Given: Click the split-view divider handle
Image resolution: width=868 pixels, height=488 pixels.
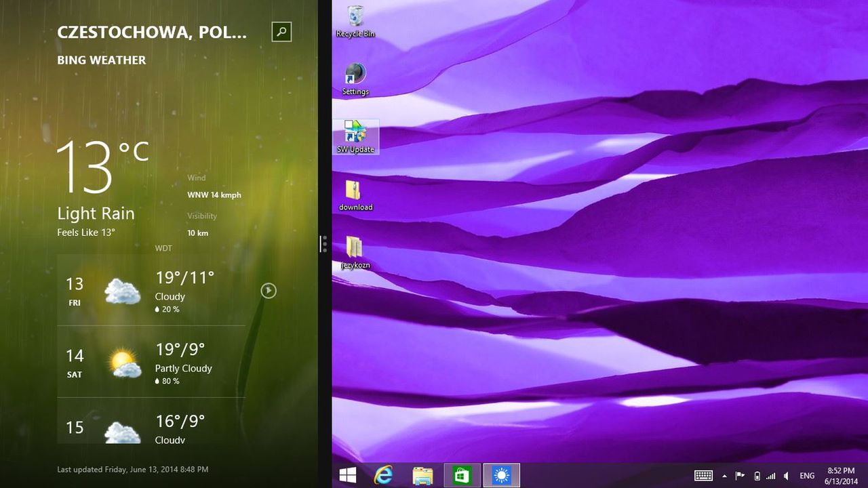Looking at the screenshot, I should click(325, 244).
